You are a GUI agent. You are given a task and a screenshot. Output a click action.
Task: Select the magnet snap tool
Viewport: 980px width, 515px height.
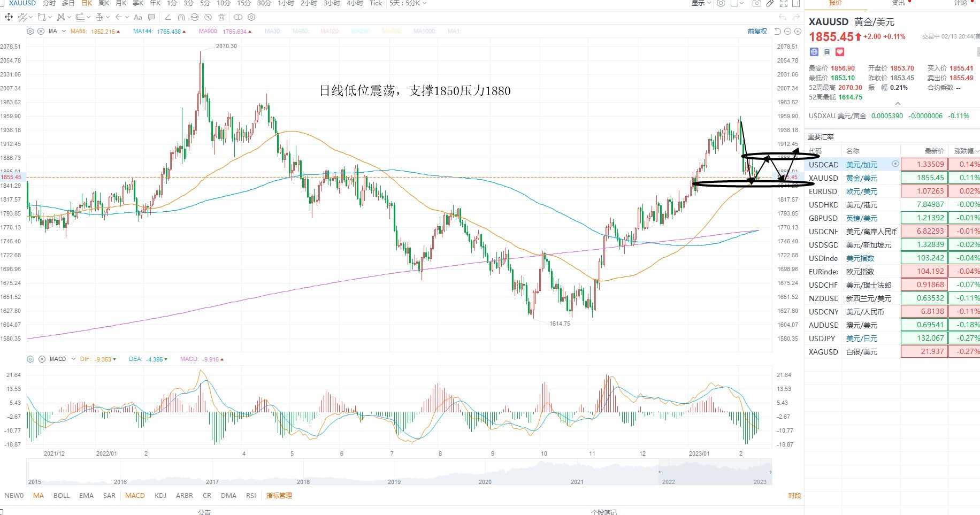[x=181, y=17]
